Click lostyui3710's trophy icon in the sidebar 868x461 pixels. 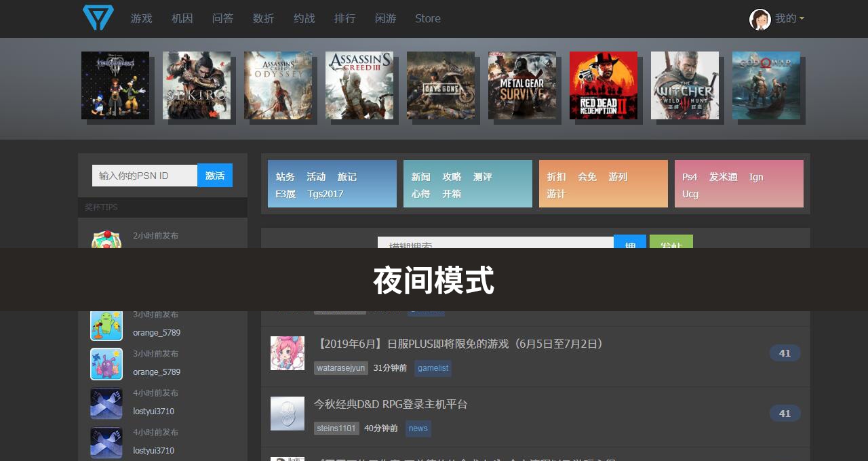pyautogui.click(x=106, y=403)
